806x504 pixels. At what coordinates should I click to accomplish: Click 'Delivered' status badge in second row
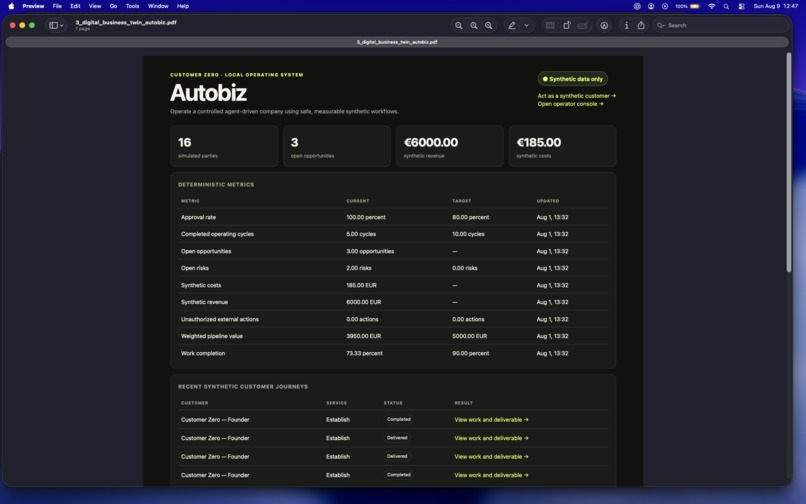coord(397,438)
